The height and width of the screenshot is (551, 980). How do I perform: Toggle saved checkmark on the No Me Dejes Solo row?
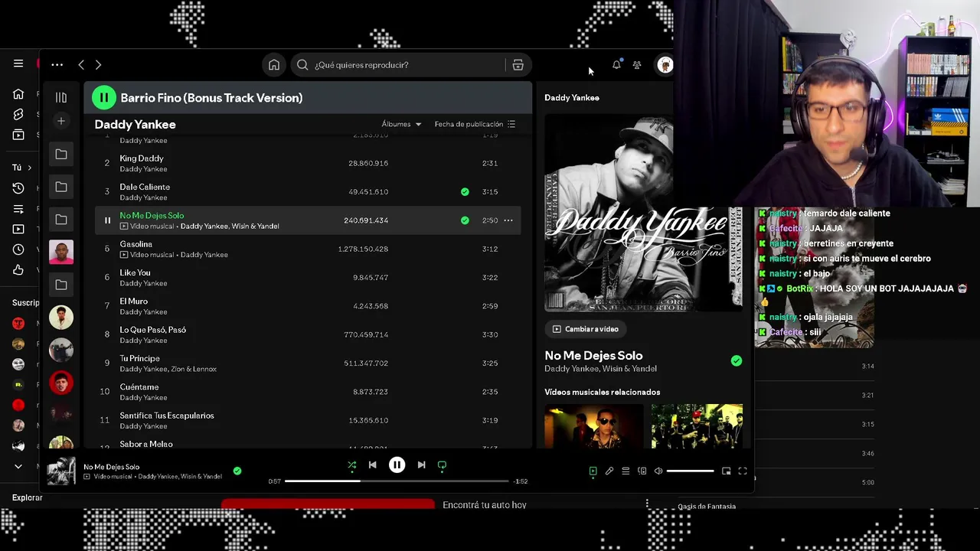[465, 220]
